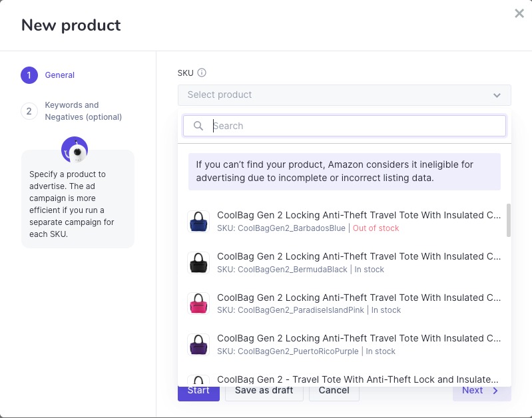
Task: Click the purple bag thumbnail
Action: point(198,345)
